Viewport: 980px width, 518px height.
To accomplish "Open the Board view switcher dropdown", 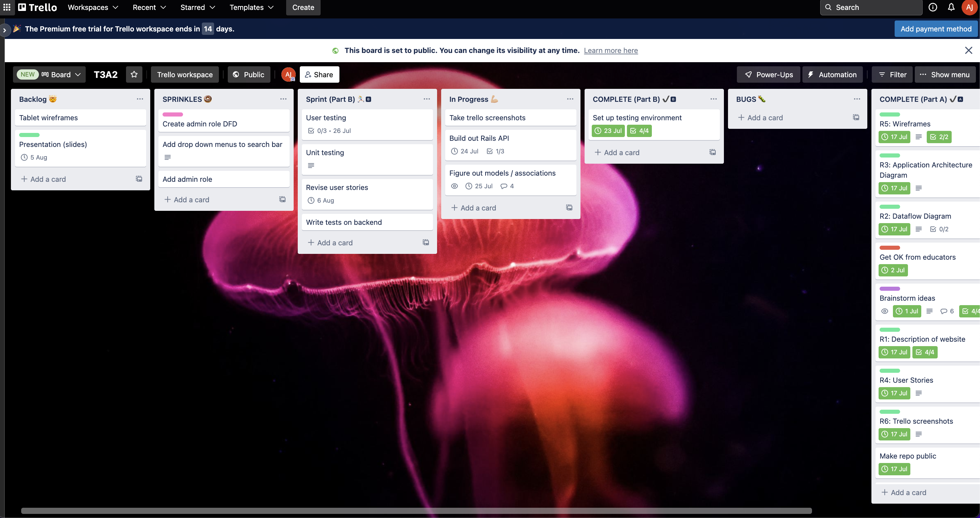I will click(61, 74).
